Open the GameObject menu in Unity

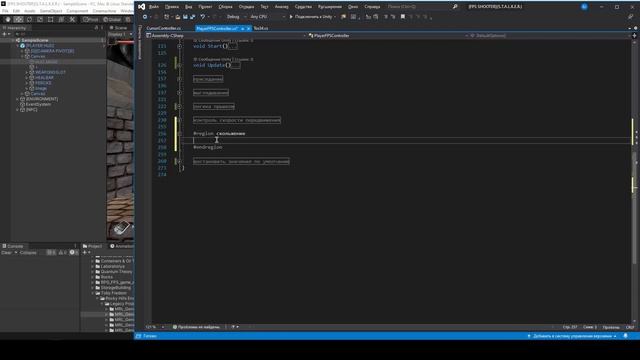click(x=51, y=11)
